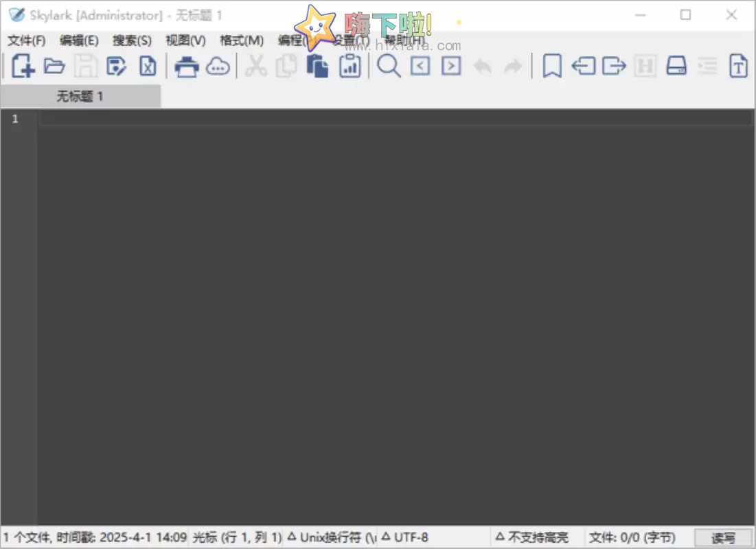The height and width of the screenshot is (549, 756).
Task: Change encoding via UTF-8 status bar entry
Action: coord(410,537)
